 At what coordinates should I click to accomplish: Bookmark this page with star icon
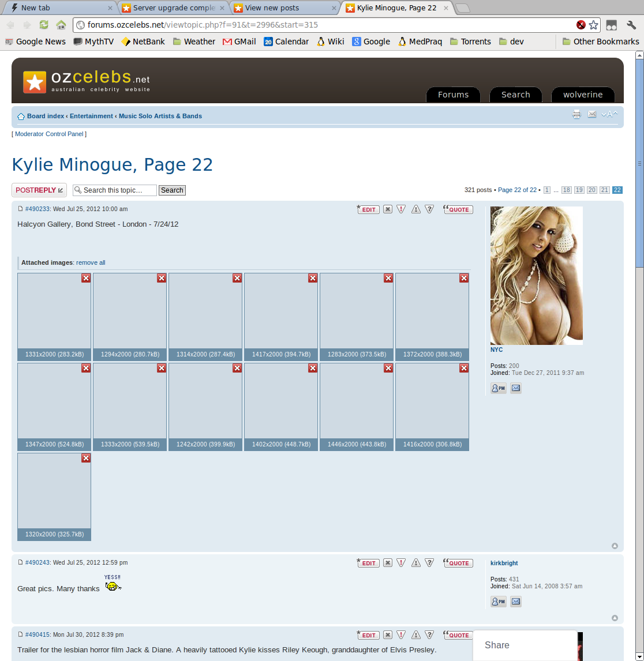(x=593, y=25)
